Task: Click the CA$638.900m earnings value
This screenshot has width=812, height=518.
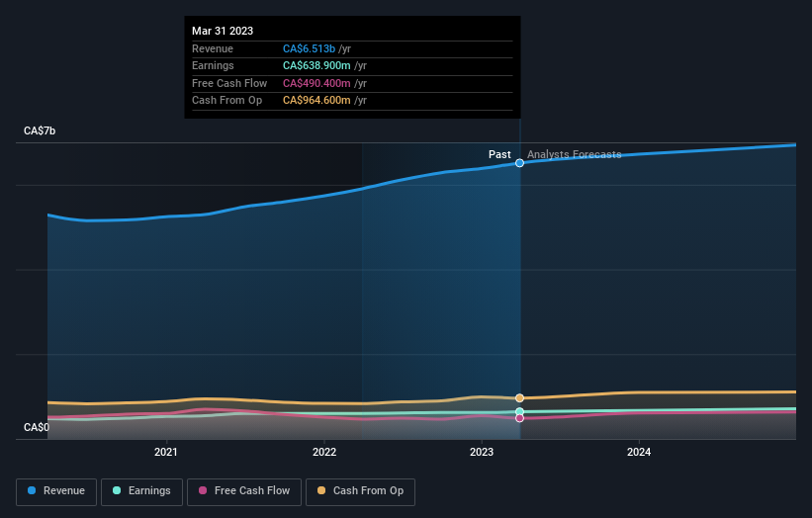Action: point(316,65)
